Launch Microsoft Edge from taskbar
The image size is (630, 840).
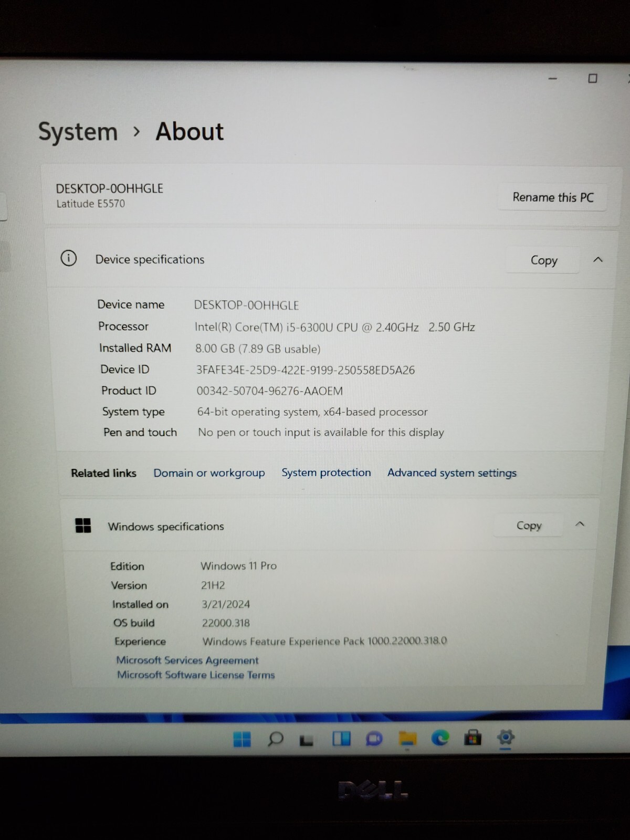(440, 738)
